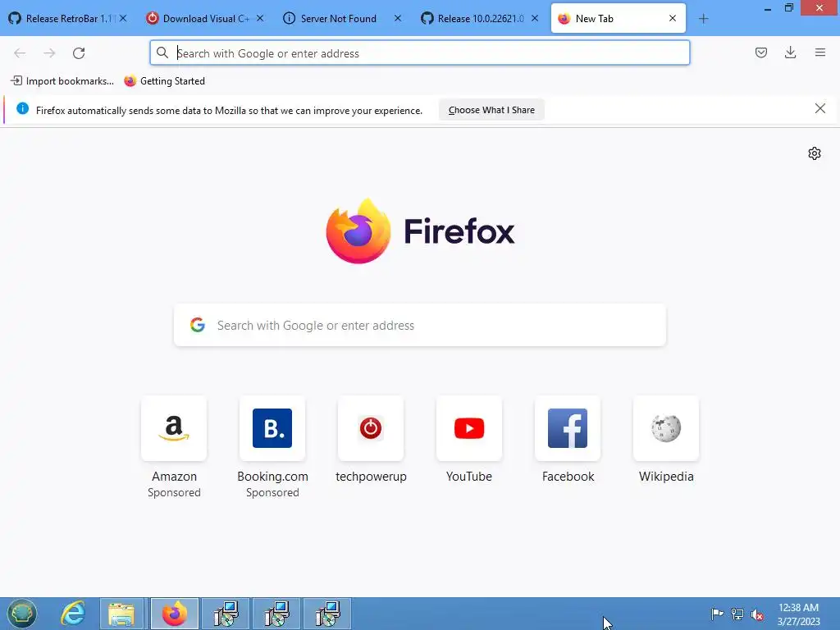Click Firefox taskbar button
The width and height of the screenshot is (840, 630).
(175, 614)
